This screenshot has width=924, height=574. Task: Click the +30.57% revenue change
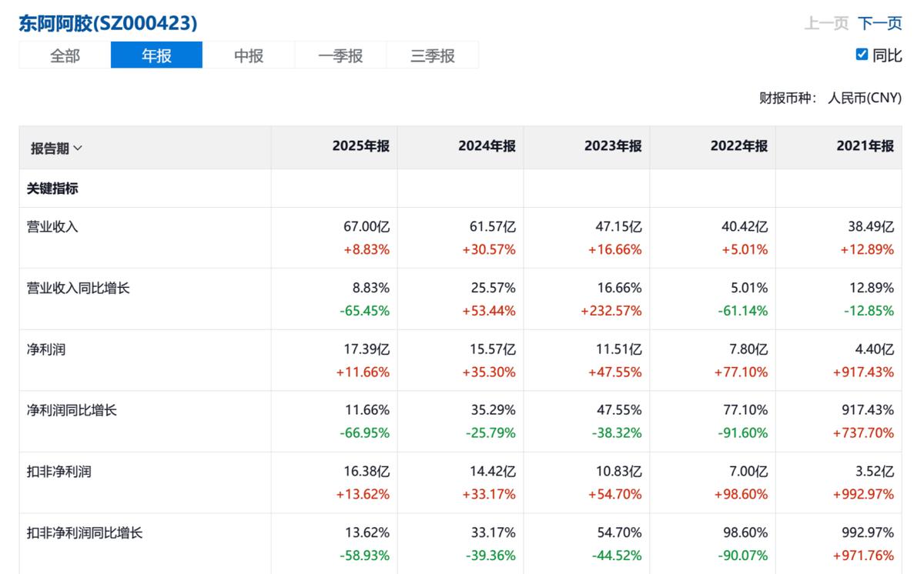coord(489,249)
